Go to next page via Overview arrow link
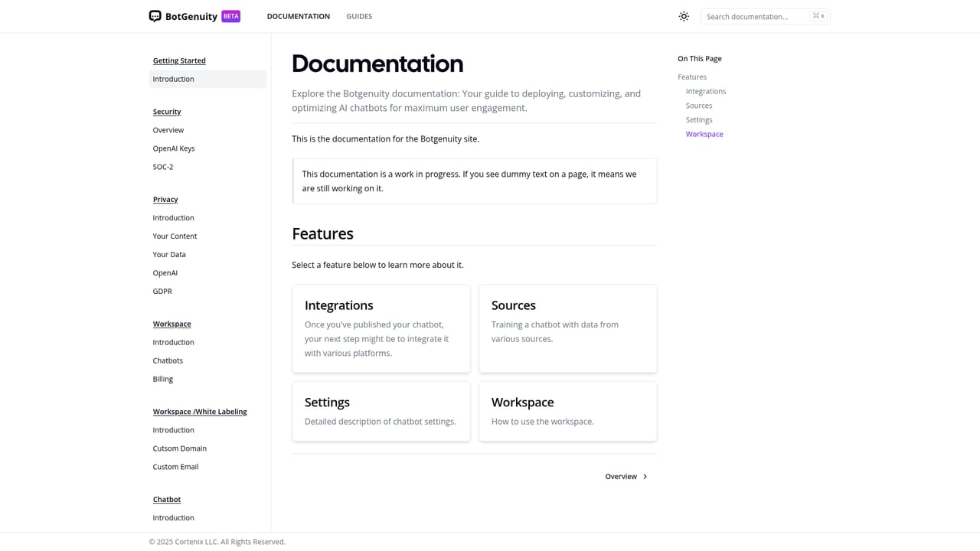 (627, 477)
